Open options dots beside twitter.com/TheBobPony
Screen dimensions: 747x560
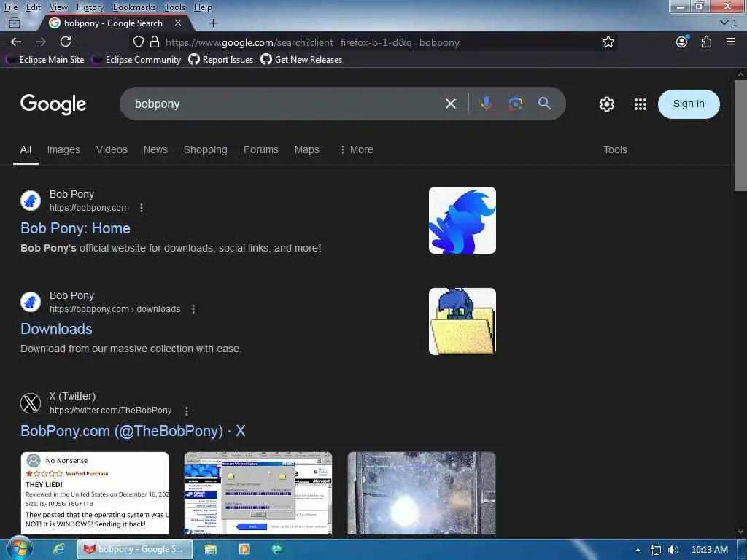pyautogui.click(x=186, y=411)
